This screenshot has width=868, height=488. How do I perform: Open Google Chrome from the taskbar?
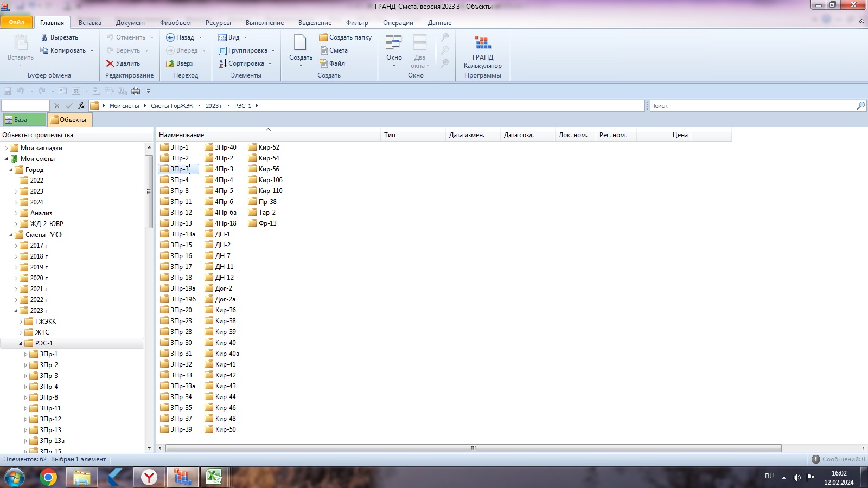click(48, 478)
